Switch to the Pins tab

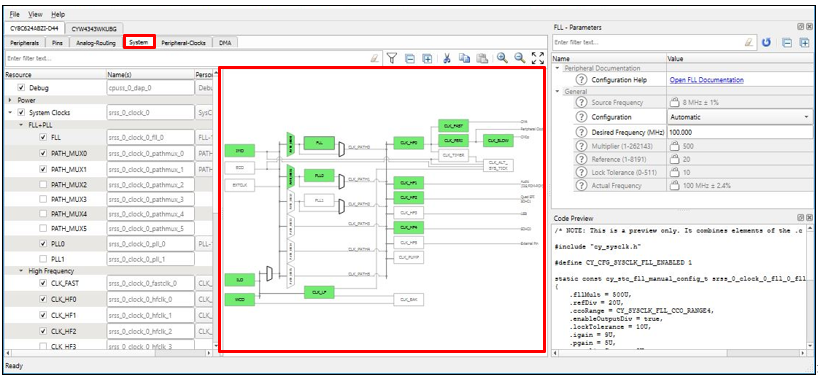(57, 43)
